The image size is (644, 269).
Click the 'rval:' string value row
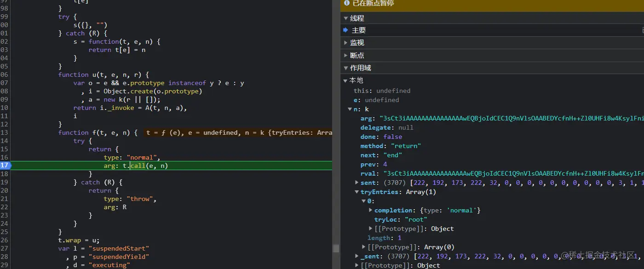(502, 173)
